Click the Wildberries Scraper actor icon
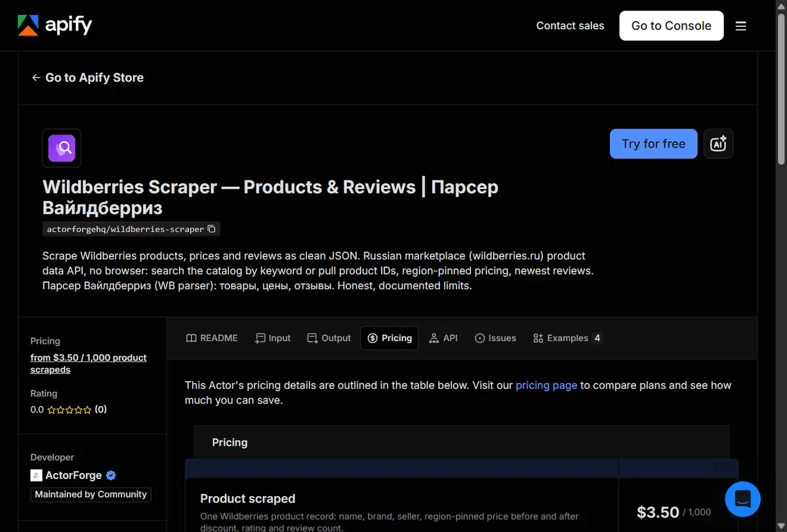This screenshot has width=787, height=532. (62, 148)
